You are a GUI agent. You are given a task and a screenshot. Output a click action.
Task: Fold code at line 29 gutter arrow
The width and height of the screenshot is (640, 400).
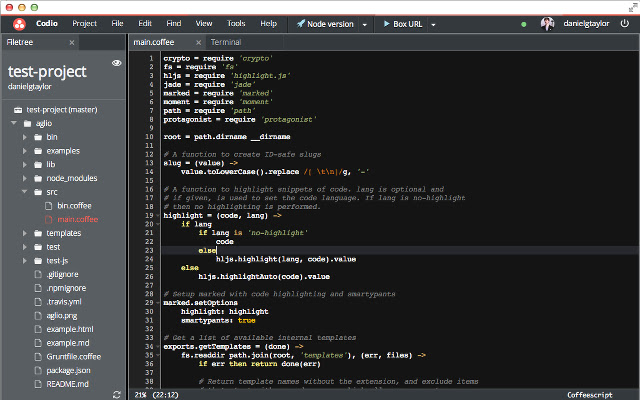pyautogui.click(x=158, y=303)
